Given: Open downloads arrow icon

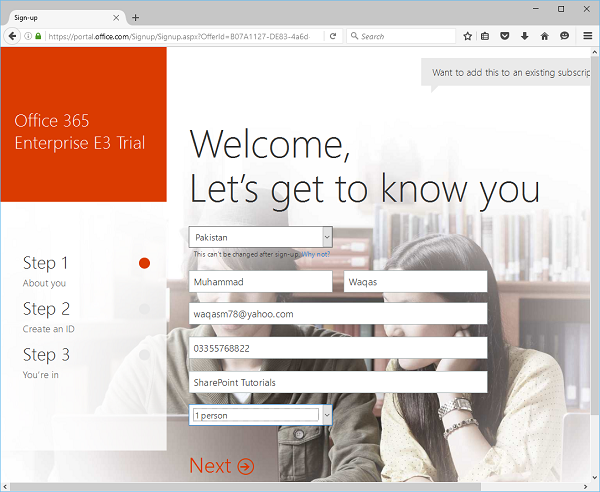Looking at the screenshot, I should (x=525, y=36).
